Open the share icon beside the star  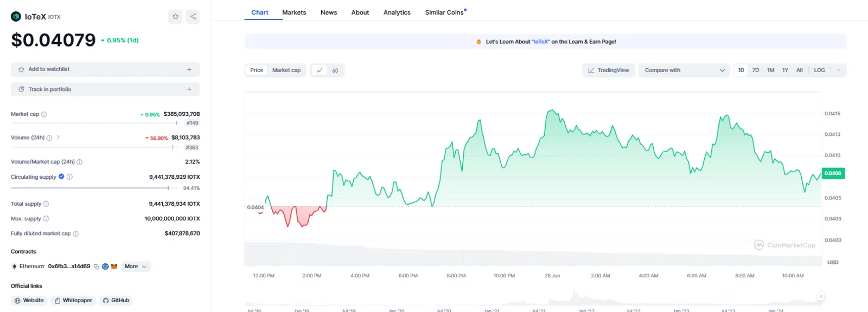coord(193,16)
